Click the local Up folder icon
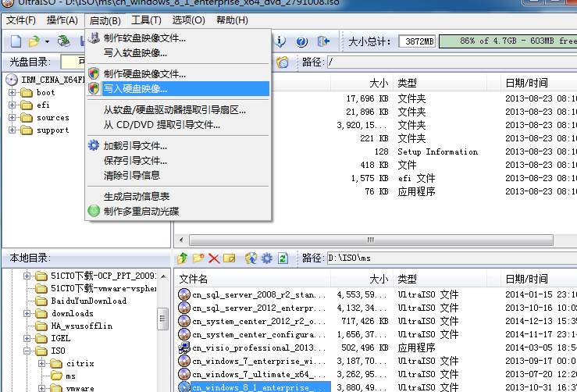577x392 pixels. (182, 258)
